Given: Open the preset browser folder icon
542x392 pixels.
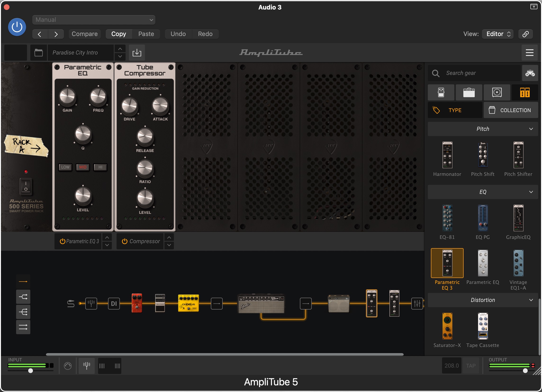Looking at the screenshot, I should point(38,53).
